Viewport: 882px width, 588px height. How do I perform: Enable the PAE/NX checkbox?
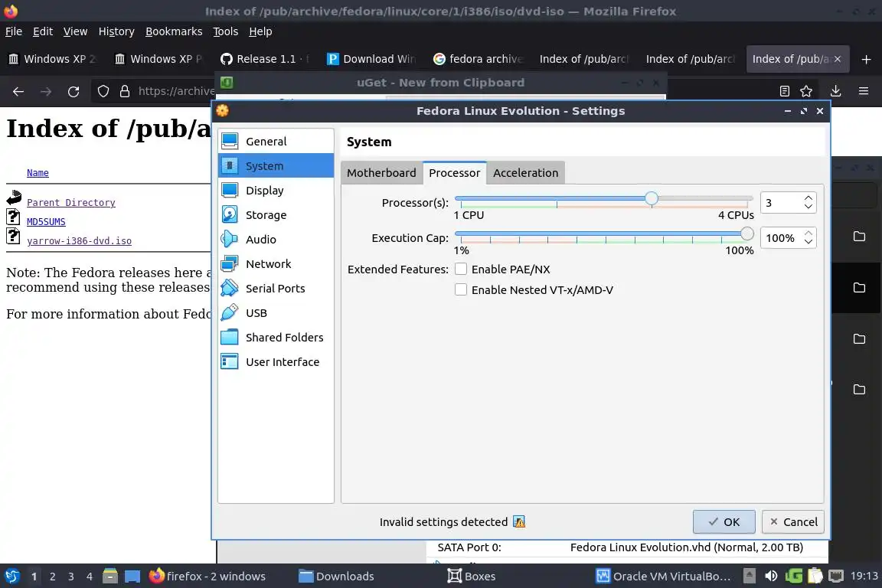point(461,269)
